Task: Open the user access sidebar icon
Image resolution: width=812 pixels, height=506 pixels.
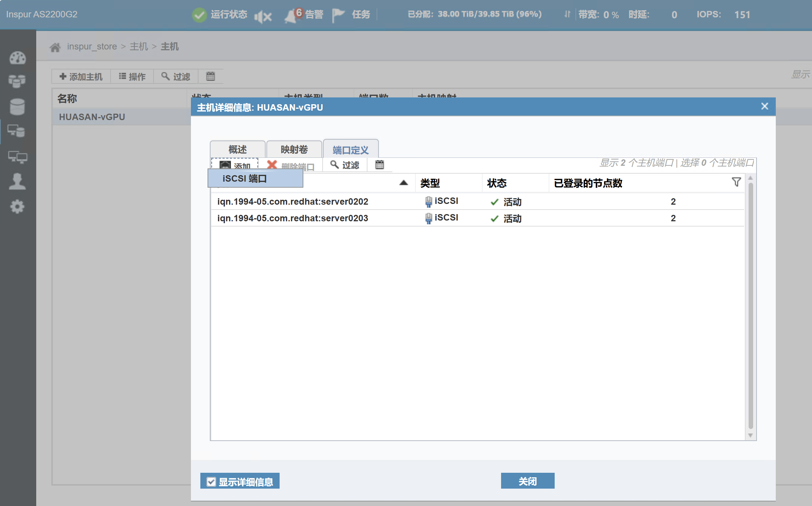Action: point(17,181)
